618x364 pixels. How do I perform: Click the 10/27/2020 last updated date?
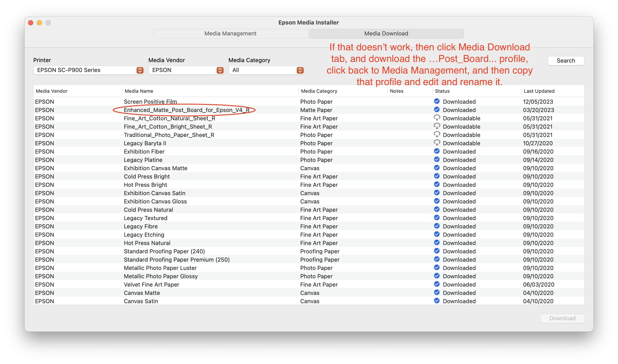pos(538,143)
